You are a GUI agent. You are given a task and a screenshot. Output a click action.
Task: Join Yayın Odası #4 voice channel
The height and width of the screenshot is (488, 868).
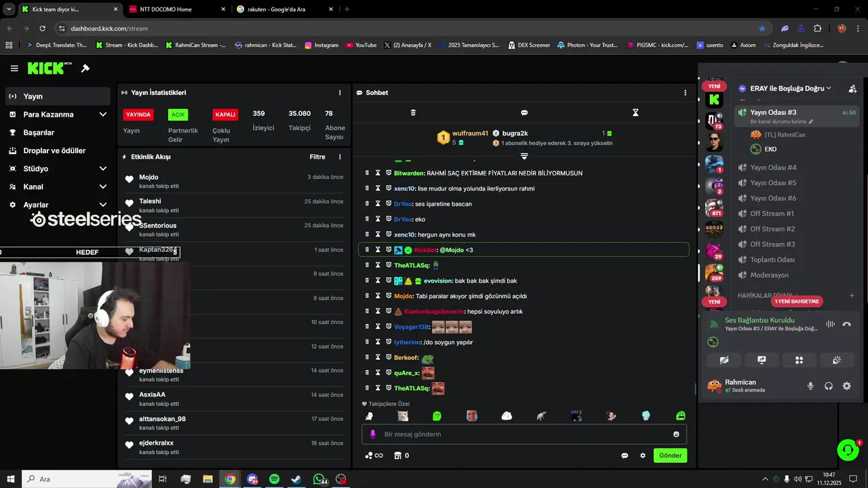click(x=773, y=167)
